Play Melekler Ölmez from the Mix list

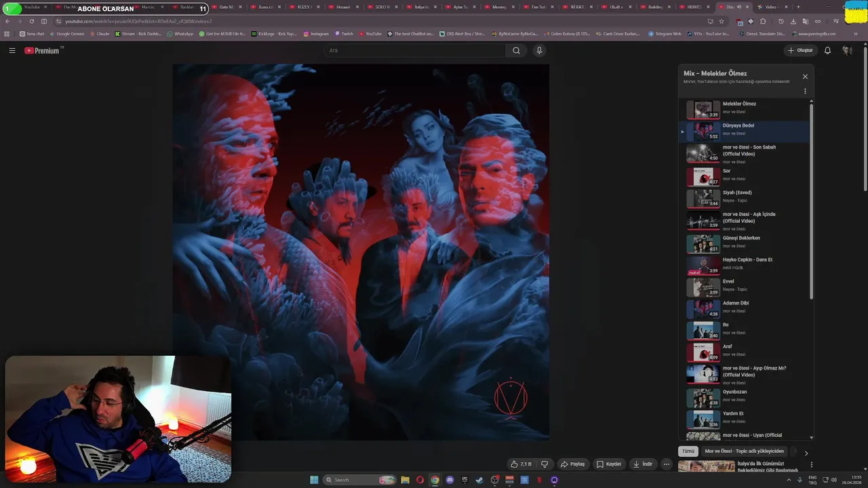745,109
